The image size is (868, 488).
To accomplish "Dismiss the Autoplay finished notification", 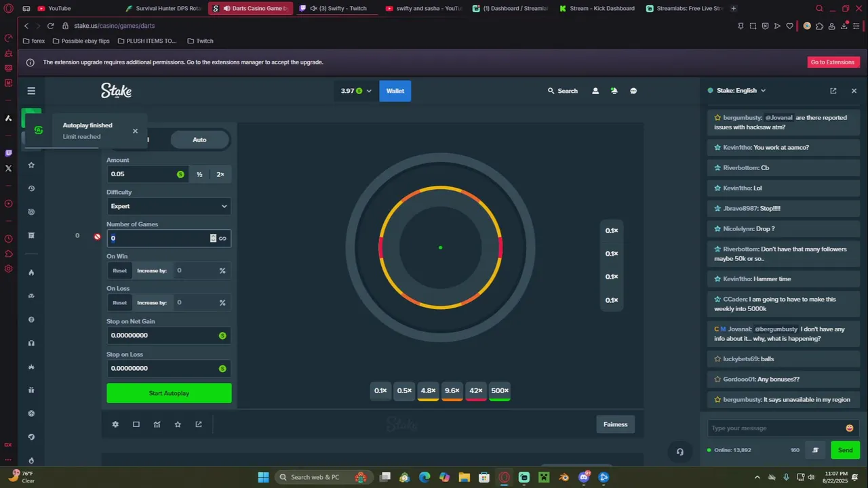I will 135,131.
